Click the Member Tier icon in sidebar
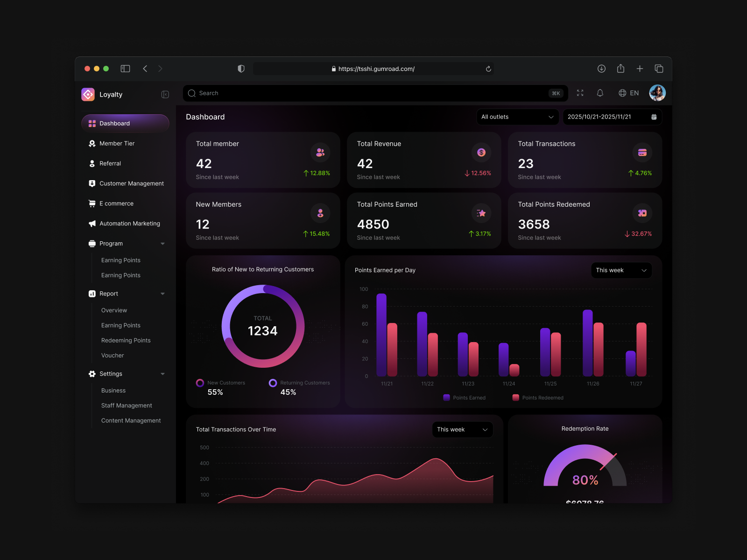 coord(92,143)
